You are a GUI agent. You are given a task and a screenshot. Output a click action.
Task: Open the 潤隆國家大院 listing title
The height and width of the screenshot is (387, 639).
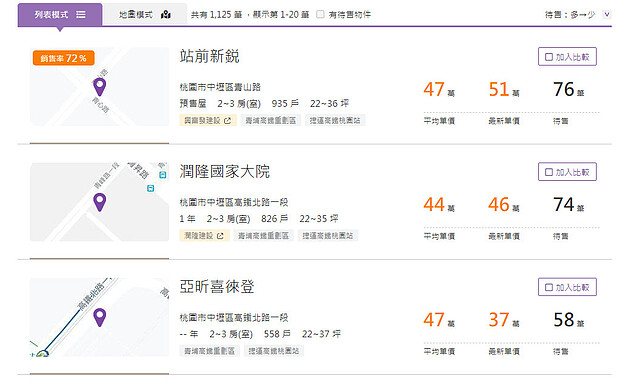coord(225,172)
